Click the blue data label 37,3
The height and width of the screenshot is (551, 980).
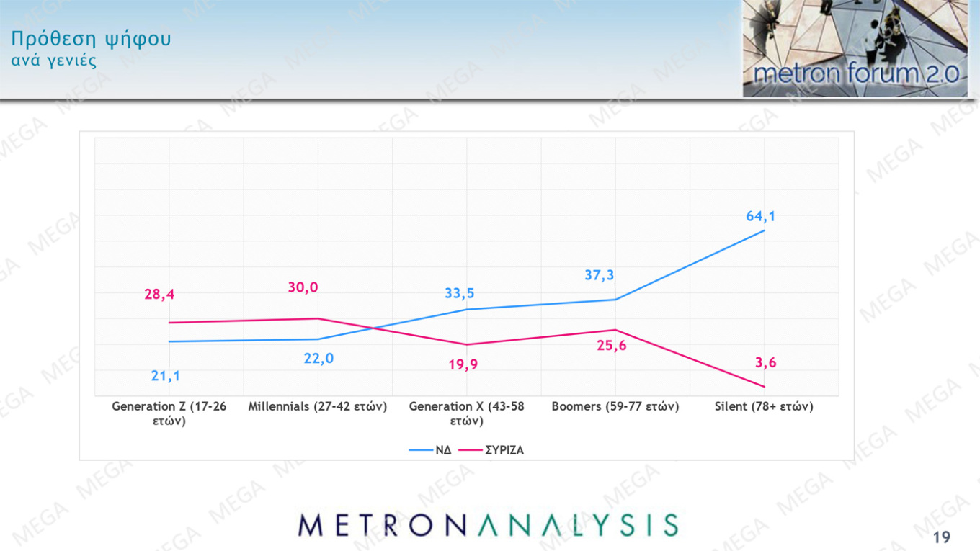pos(600,275)
